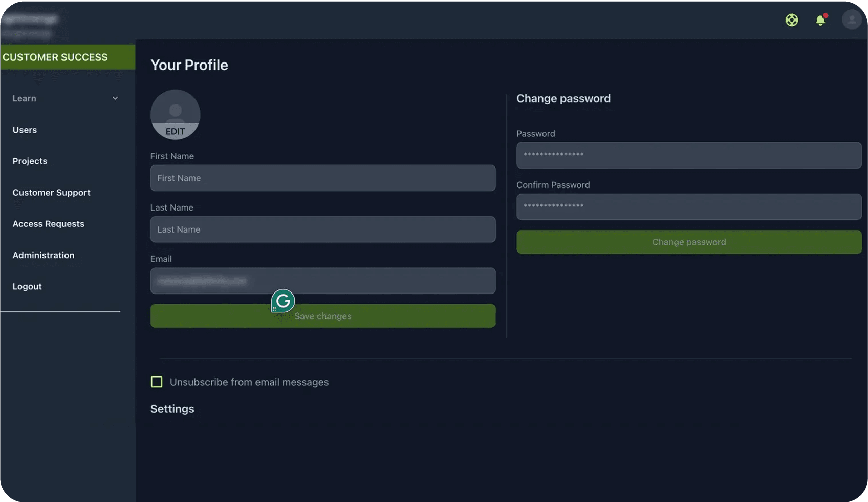Screen dimensions: 868x502
Task: Open the help lifebuoy icon
Action: tap(791, 20)
